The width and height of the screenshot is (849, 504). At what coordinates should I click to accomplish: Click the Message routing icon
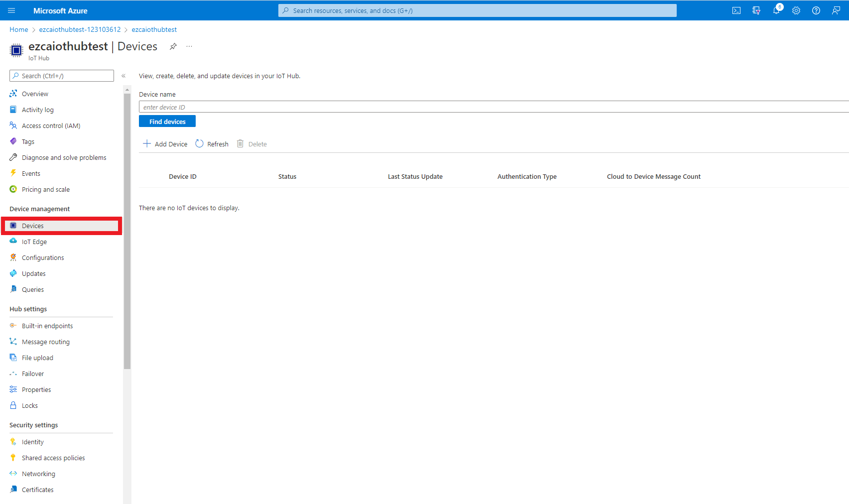[x=13, y=342]
